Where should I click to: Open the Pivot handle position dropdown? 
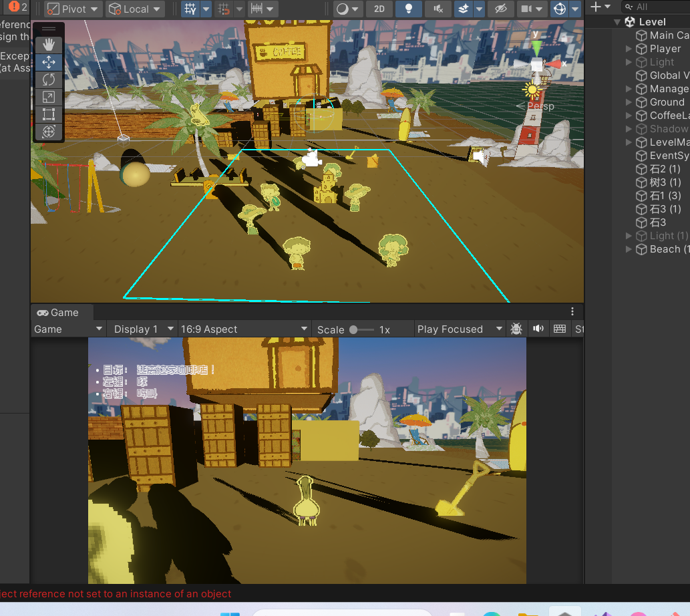pyautogui.click(x=73, y=9)
